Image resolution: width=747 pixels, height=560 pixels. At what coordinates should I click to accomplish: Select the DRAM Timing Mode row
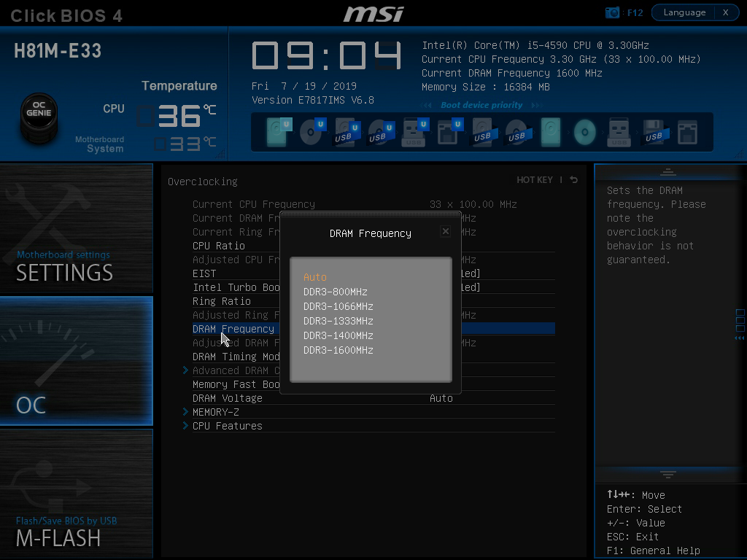point(236,357)
